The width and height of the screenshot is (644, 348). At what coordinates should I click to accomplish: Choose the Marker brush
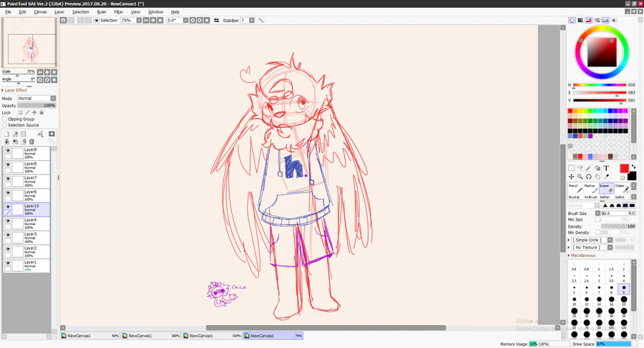tap(590, 189)
